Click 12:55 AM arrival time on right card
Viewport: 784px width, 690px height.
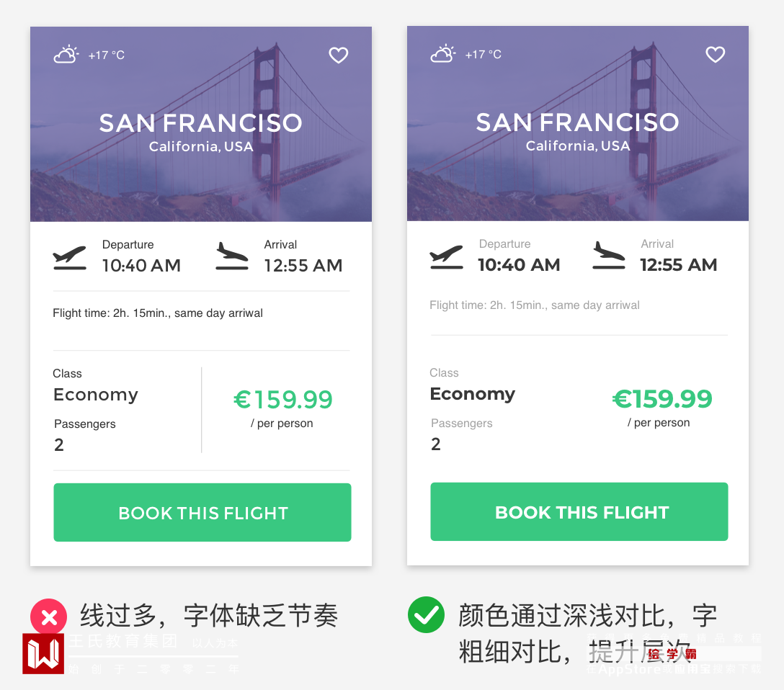679,264
